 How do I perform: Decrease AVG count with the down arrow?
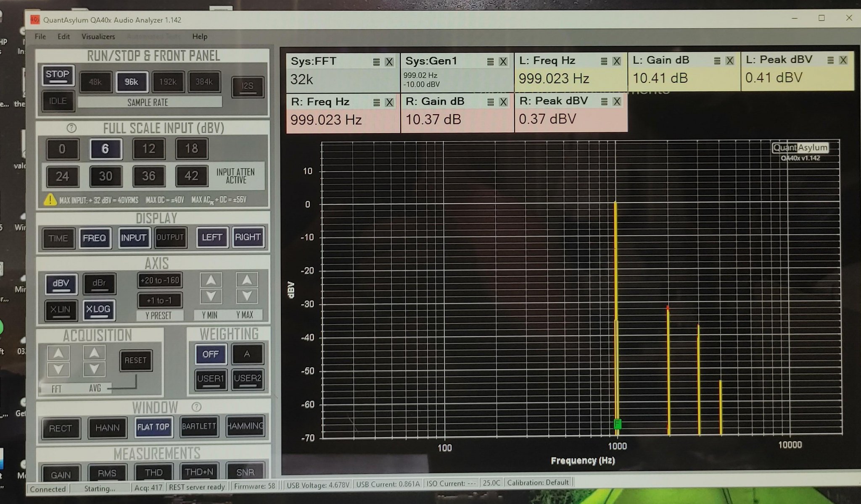click(x=94, y=369)
